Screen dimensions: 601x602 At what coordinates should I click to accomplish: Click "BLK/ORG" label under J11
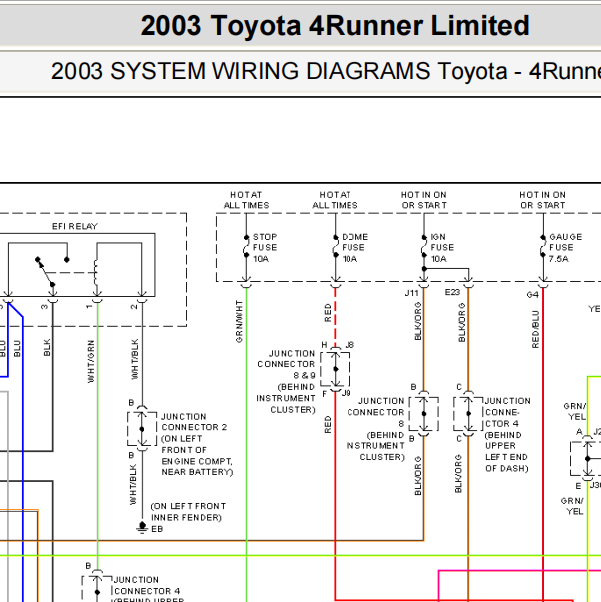[418, 321]
